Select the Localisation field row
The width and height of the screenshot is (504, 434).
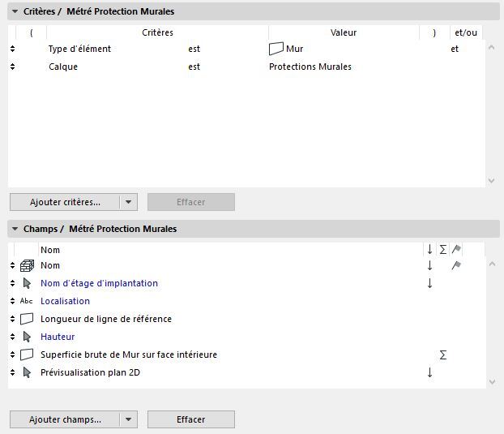click(x=65, y=301)
